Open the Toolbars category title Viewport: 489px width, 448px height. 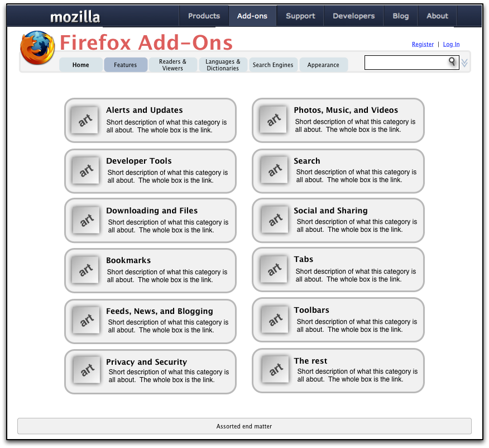[x=311, y=310]
